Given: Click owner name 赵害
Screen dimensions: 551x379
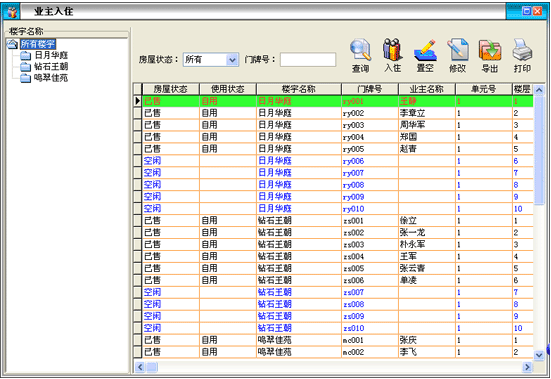Looking at the screenshot, I should pyautogui.click(x=408, y=149).
